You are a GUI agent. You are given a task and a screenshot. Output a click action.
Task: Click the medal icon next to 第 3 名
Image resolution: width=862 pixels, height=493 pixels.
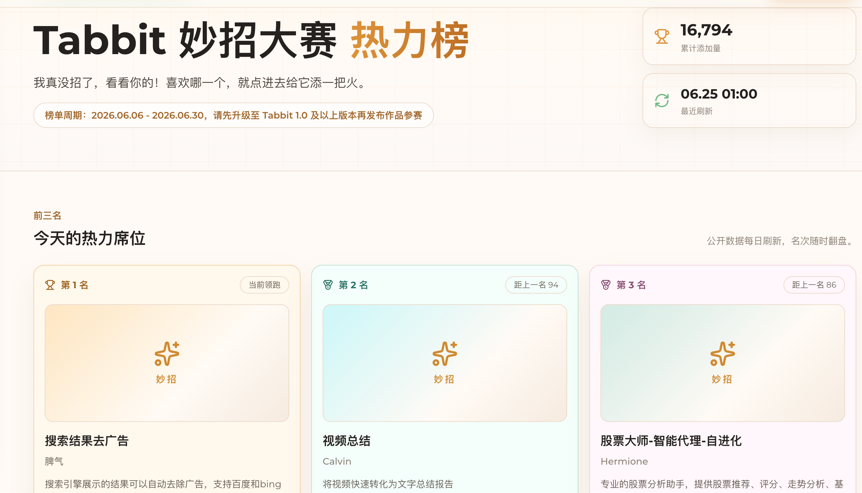click(606, 285)
